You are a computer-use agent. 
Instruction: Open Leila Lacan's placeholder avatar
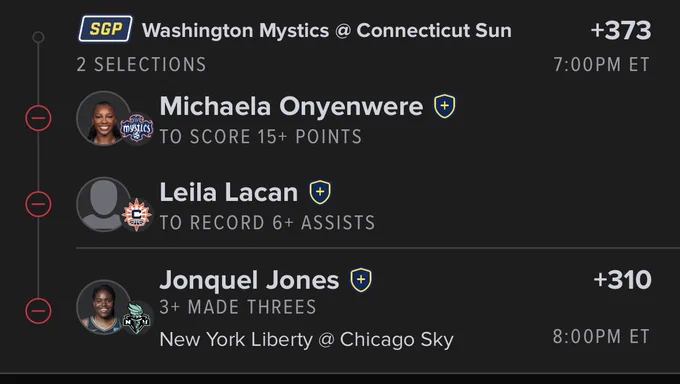[x=103, y=204]
